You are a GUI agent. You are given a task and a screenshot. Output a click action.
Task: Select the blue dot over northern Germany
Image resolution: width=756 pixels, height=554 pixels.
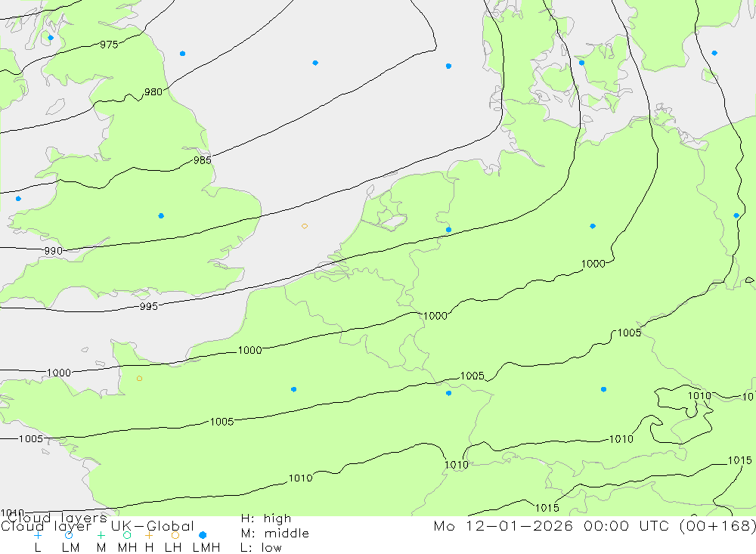[593, 226]
